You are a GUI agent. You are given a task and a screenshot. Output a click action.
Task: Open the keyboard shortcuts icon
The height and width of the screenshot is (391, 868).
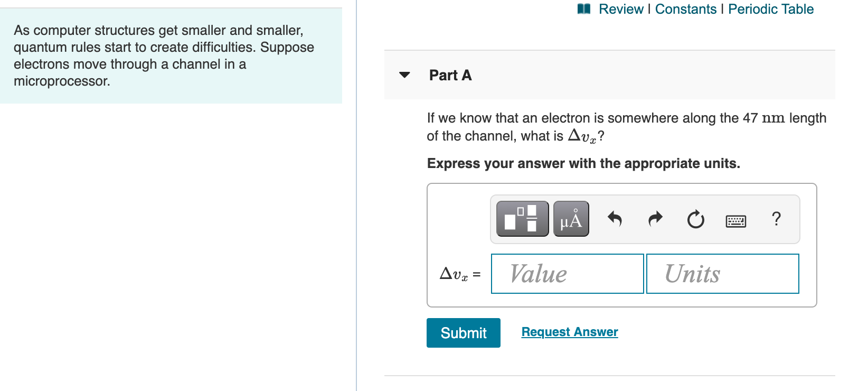[736, 220]
